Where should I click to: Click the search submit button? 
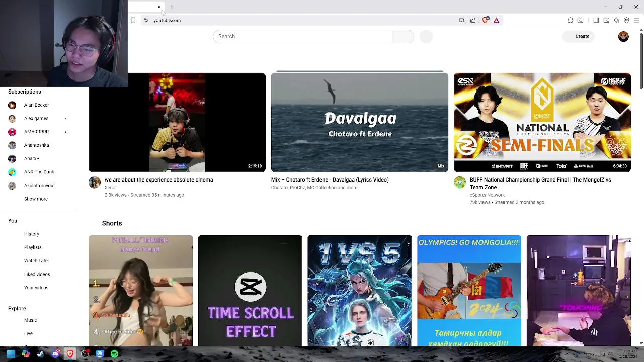point(403,36)
